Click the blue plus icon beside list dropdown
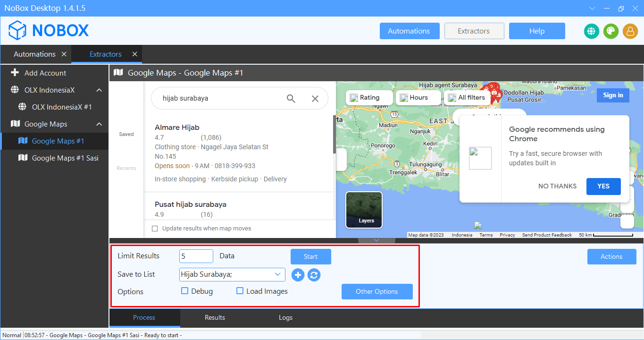Viewport: 644px width, 340px height. [298, 275]
